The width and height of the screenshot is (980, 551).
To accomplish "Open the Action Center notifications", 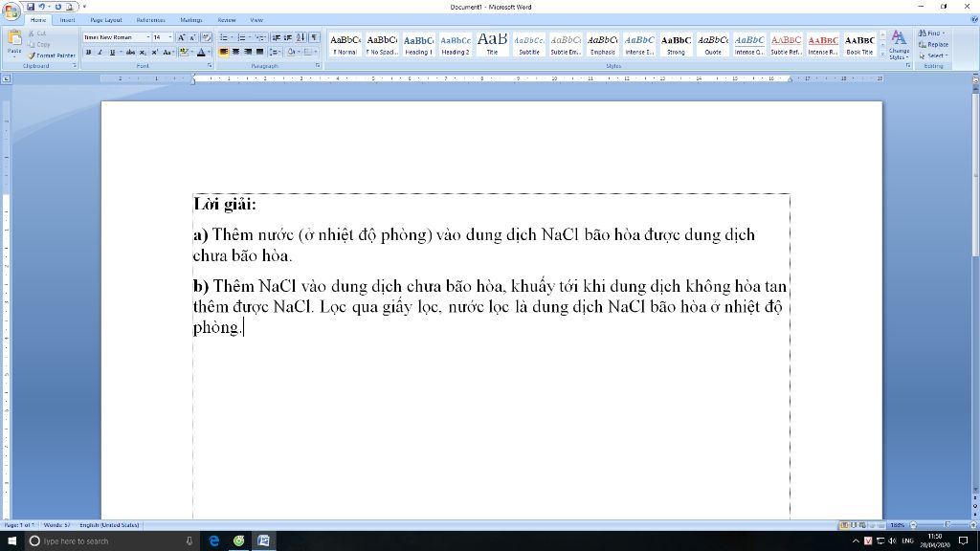I will (963, 541).
